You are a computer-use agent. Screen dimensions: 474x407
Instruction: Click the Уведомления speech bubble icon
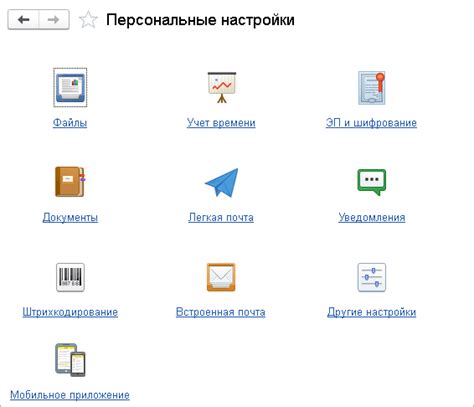point(372,182)
